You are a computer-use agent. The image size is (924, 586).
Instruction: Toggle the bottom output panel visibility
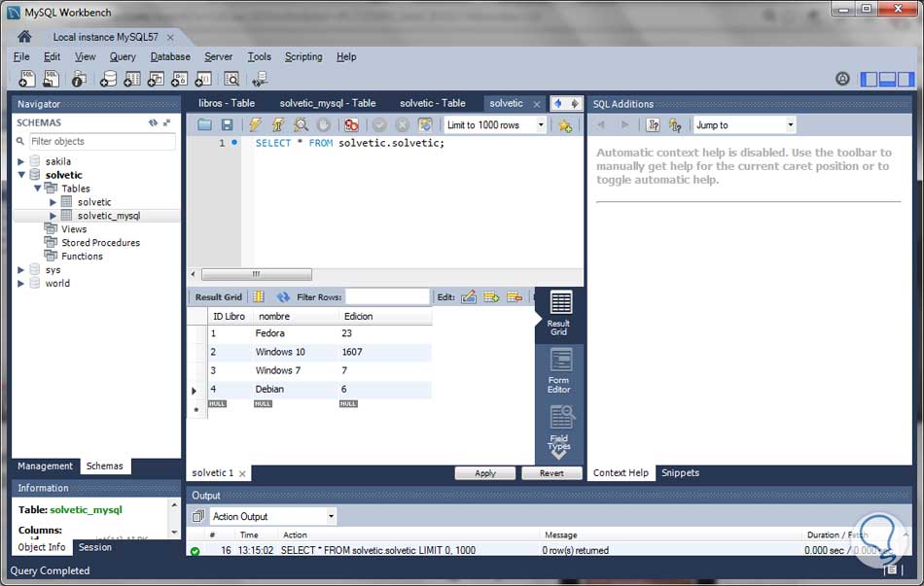[x=887, y=79]
